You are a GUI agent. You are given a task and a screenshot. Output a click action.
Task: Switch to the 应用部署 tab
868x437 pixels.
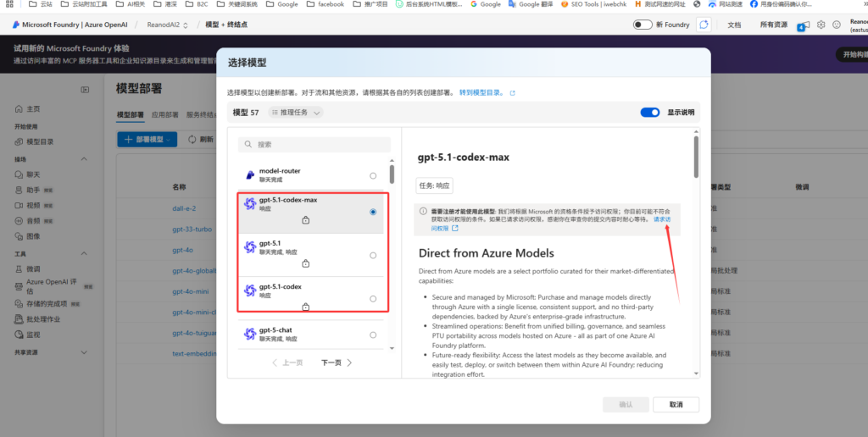[x=164, y=114]
